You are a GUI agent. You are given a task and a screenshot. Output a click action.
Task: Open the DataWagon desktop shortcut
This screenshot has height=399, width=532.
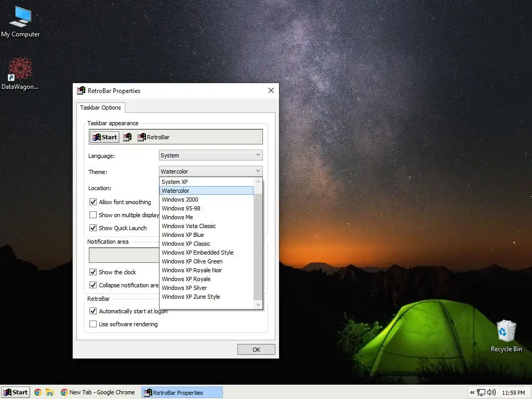tap(20, 74)
